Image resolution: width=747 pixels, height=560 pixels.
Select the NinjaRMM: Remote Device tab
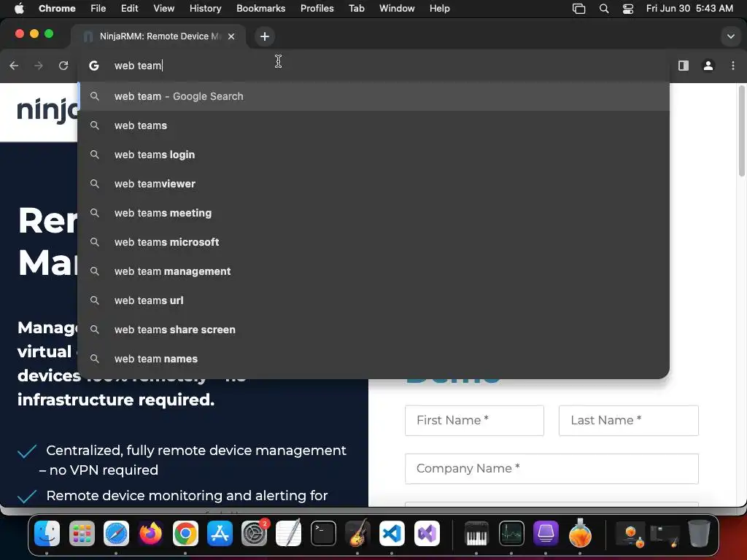[159, 36]
